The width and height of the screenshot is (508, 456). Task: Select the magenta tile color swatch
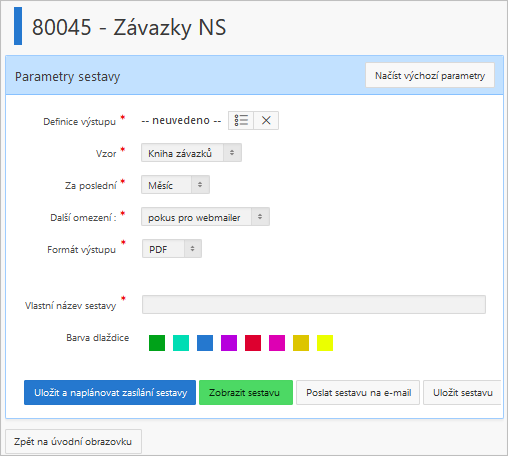click(277, 343)
